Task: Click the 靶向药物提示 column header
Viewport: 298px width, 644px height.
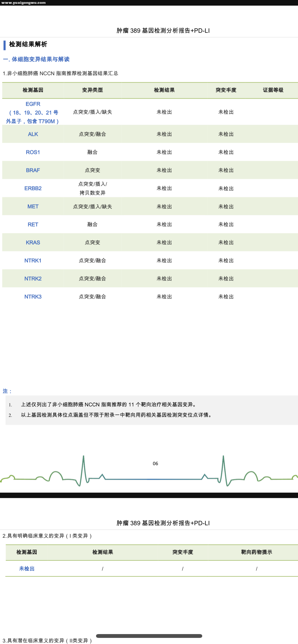Action: pos(256,552)
